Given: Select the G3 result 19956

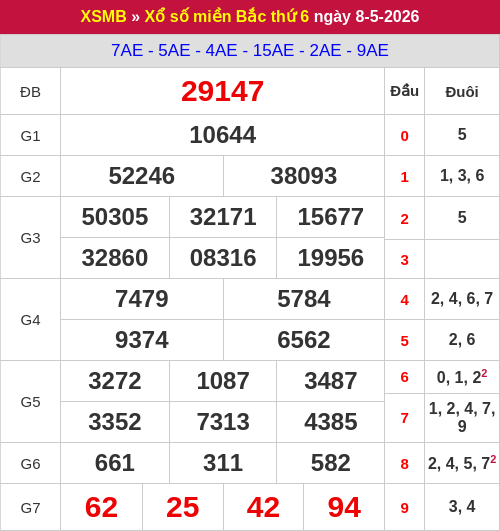Looking at the screenshot, I should pos(330,258).
